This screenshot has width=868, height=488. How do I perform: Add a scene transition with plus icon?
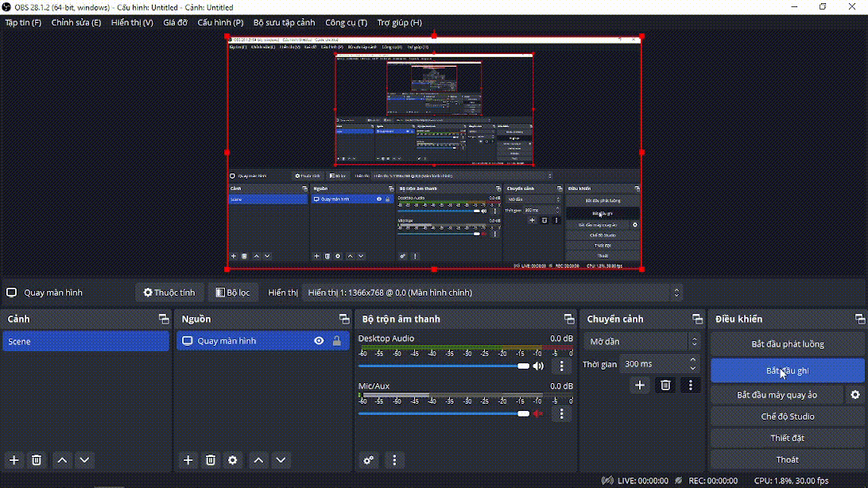[640, 385]
